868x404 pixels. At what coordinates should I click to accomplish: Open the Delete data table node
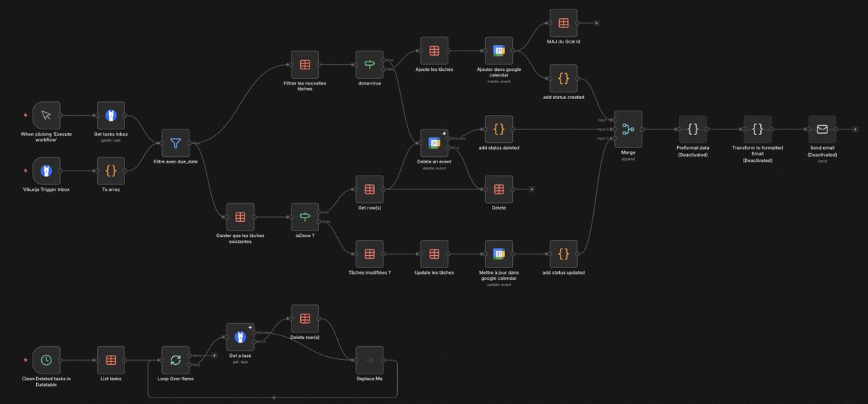(499, 189)
